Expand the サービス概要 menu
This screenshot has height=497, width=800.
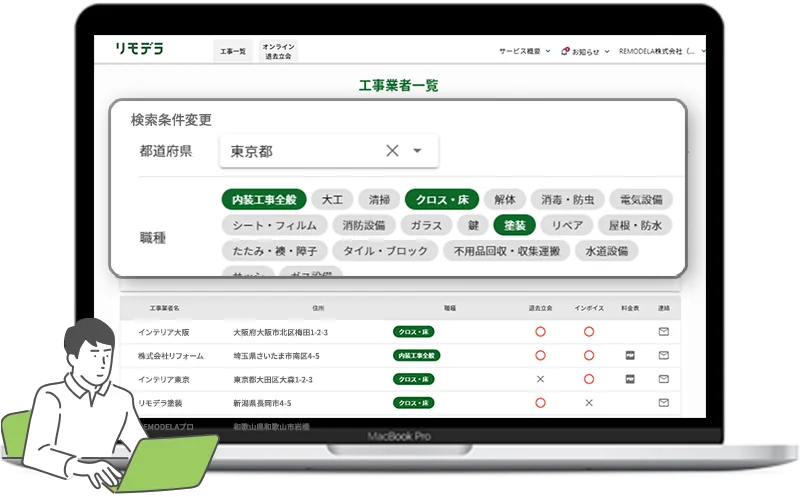[x=524, y=51]
